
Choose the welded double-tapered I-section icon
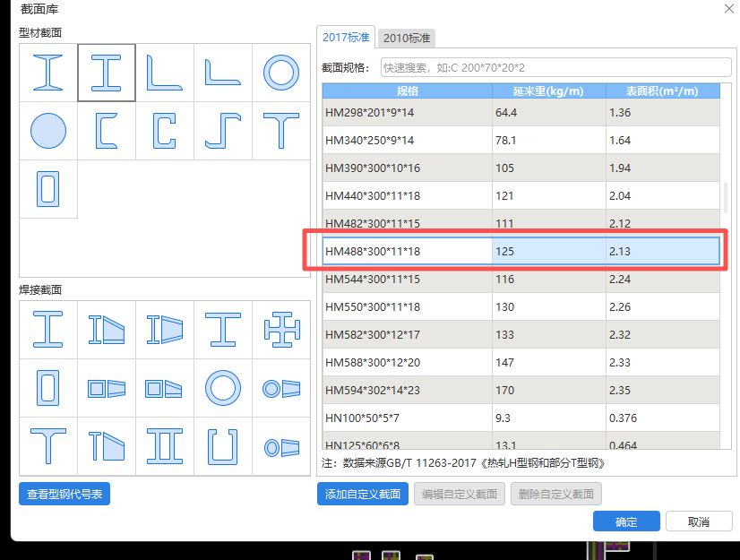pos(165,330)
